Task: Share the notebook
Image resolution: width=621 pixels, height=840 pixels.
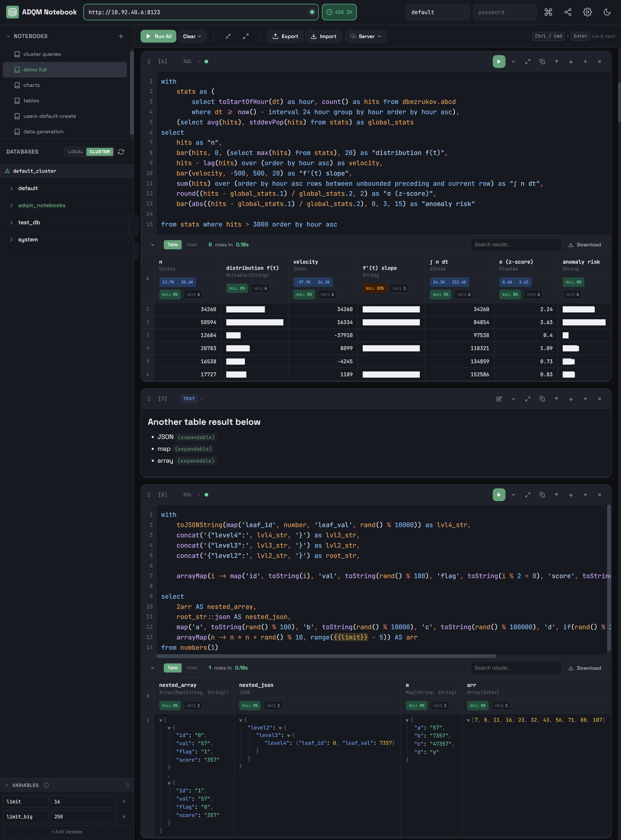Action: (568, 12)
